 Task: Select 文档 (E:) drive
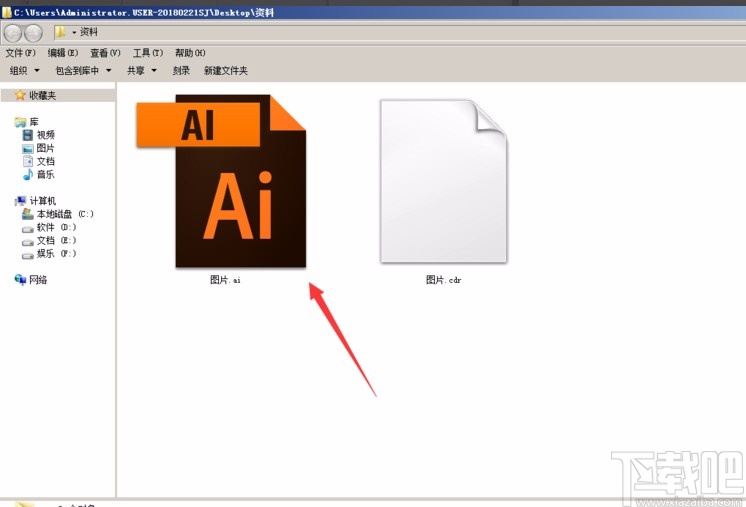click(x=56, y=240)
